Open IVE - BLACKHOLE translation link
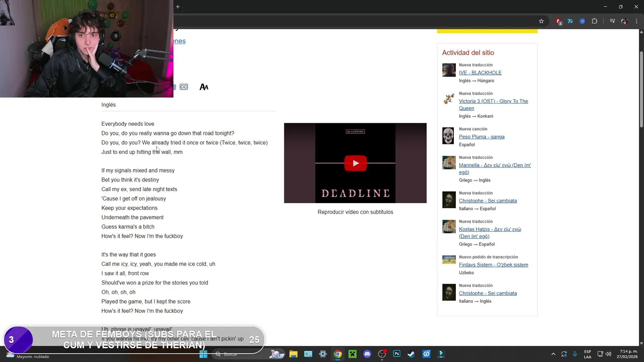 tap(480, 73)
